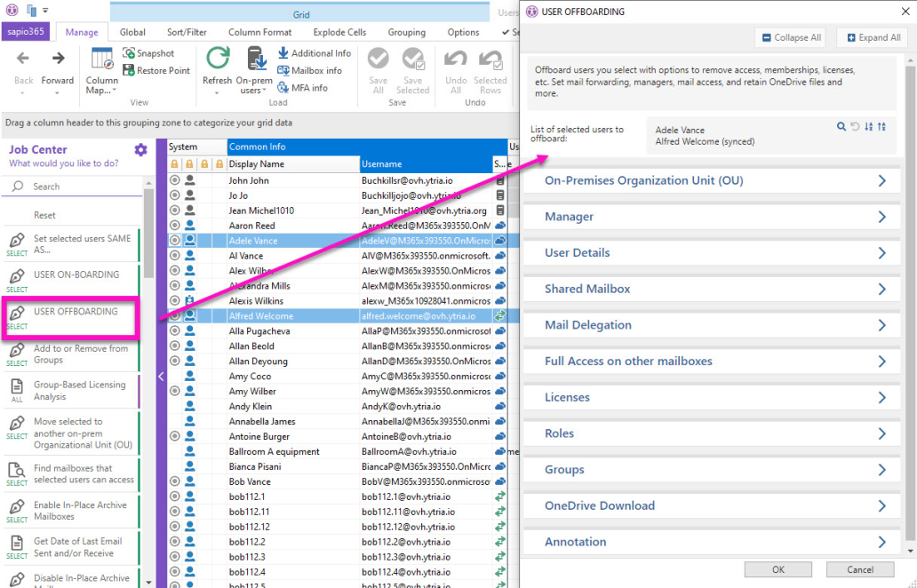
Task: Toggle the status circle for Antoine Burger row
Action: click(x=174, y=437)
